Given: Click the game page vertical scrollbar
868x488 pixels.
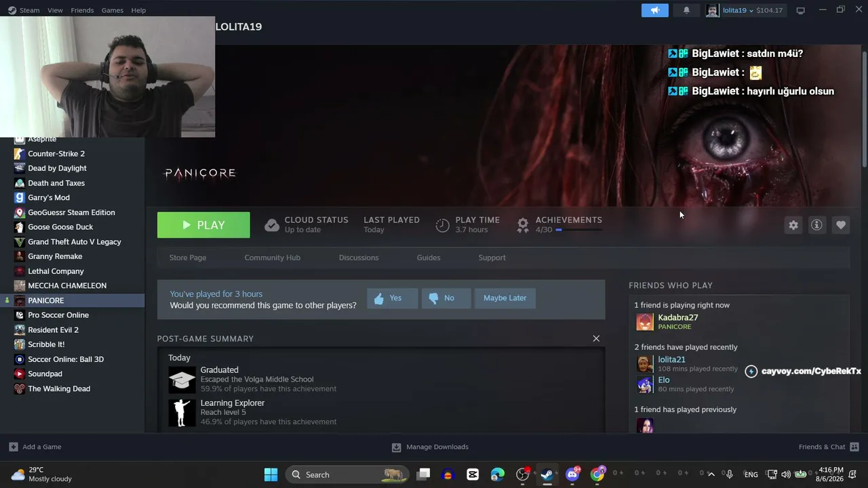Looking at the screenshot, I should (864, 108).
